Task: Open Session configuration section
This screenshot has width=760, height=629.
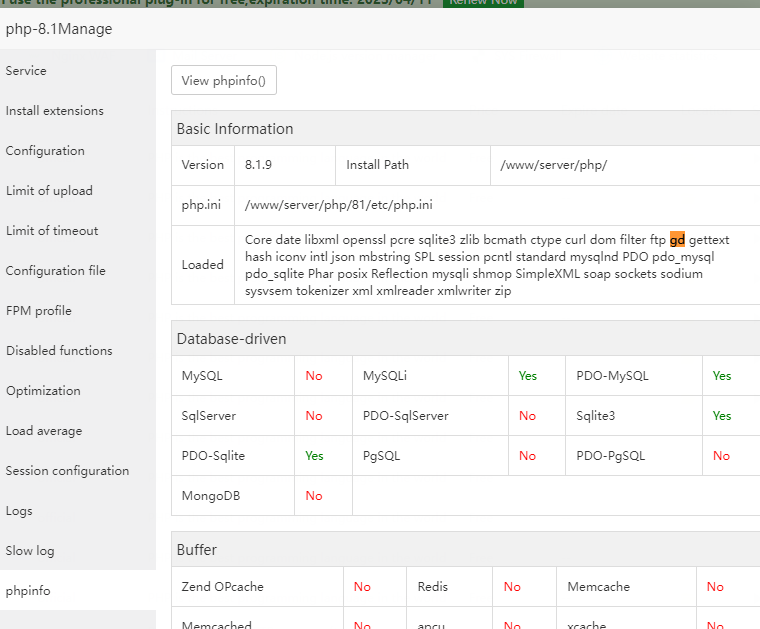Action: [67, 471]
